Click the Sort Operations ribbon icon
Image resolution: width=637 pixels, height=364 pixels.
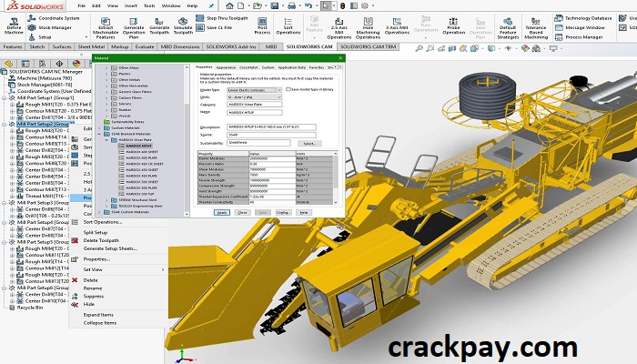tap(288, 26)
